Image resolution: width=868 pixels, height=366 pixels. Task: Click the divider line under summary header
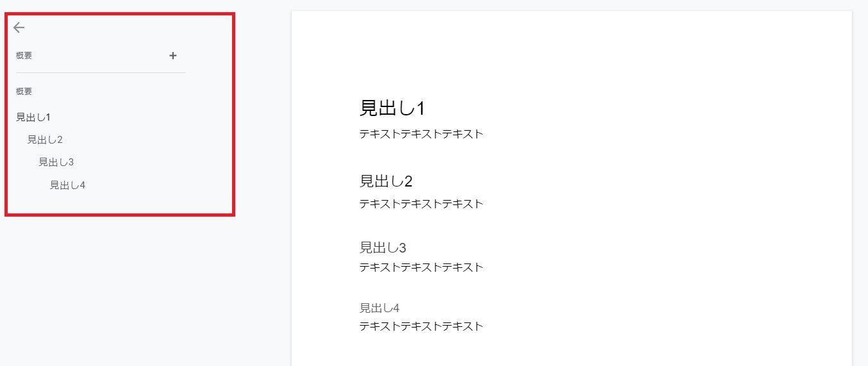101,72
